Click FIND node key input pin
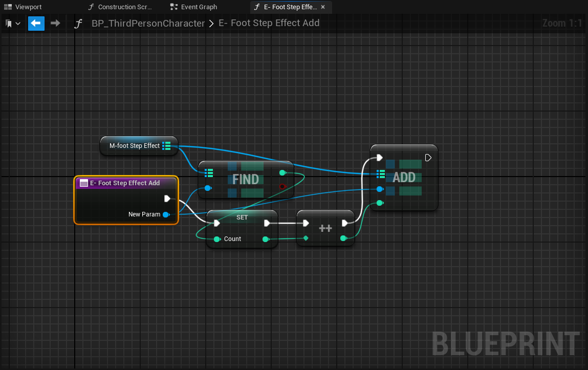The width and height of the screenshot is (588, 370). click(208, 188)
